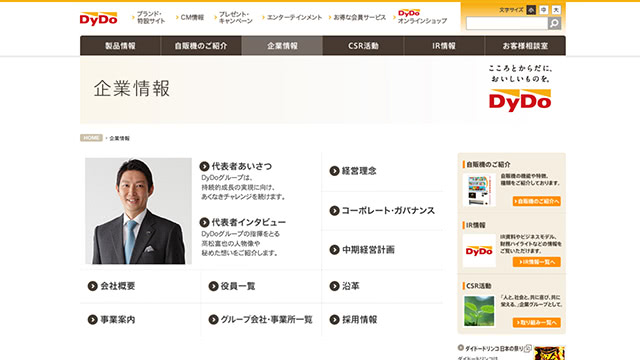This screenshot has width=640, height=360.
Task: Open the DyDo online shop link
Action: (422, 17)
